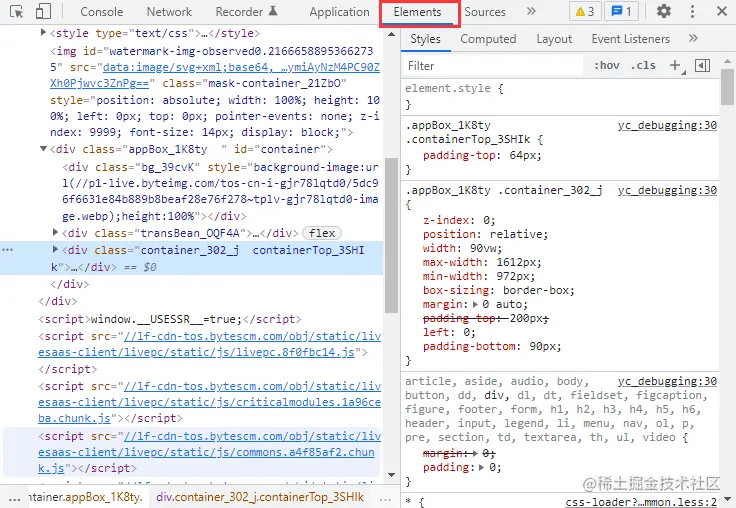Expand the div transBean_OQF4A node
This screenshot has height=508, width=736.
(x=55, y=232)
